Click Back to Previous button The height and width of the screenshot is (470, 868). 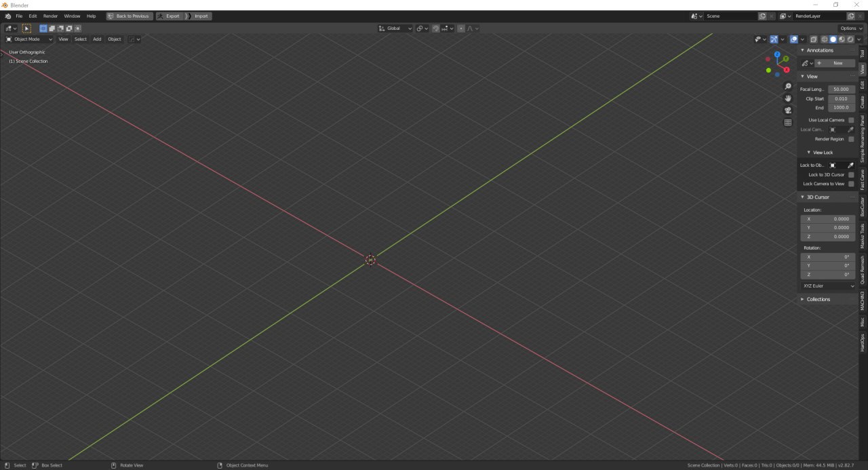pos(130,16)
